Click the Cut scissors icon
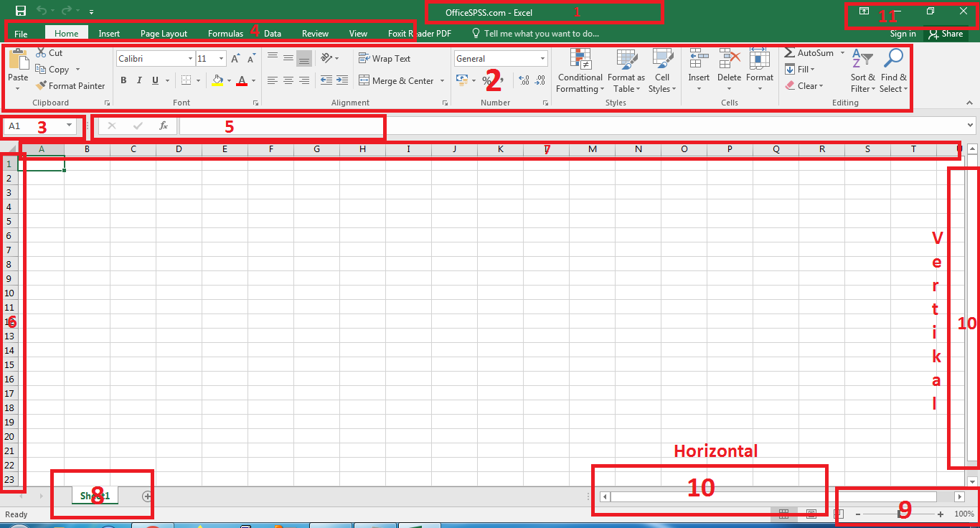Image resolution: width=980 pixels, height=528 pixels. coord(41,53)
